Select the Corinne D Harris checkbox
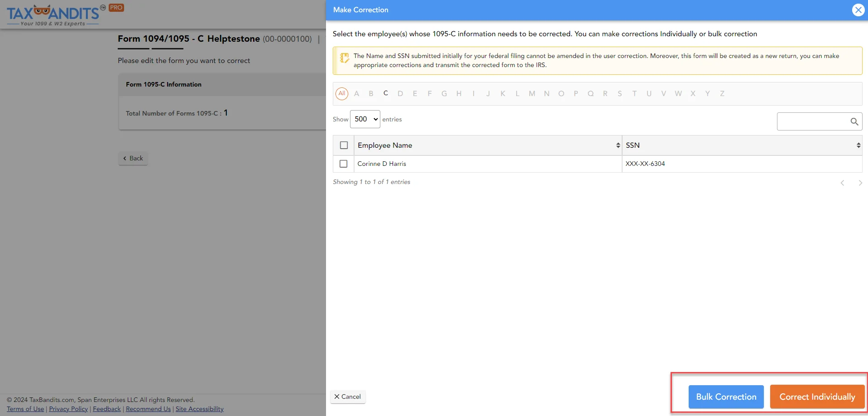Screen dimensions: 868x416 click(x=344, y=164)
